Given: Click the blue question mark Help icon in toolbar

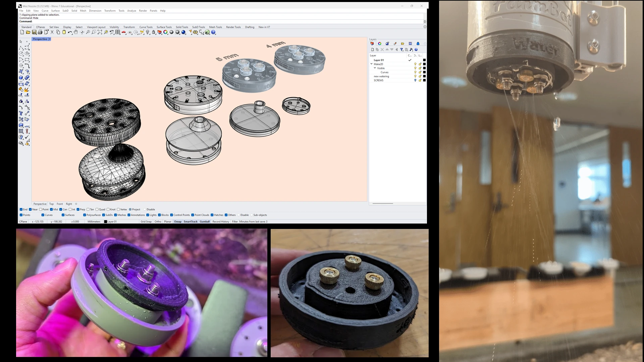Looking at the screenshot, I should [213, 32].
